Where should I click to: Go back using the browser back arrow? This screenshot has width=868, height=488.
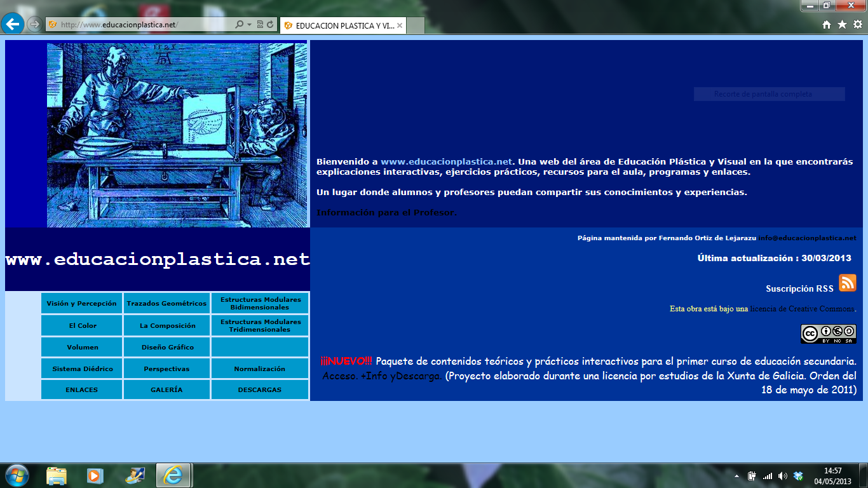13,24
